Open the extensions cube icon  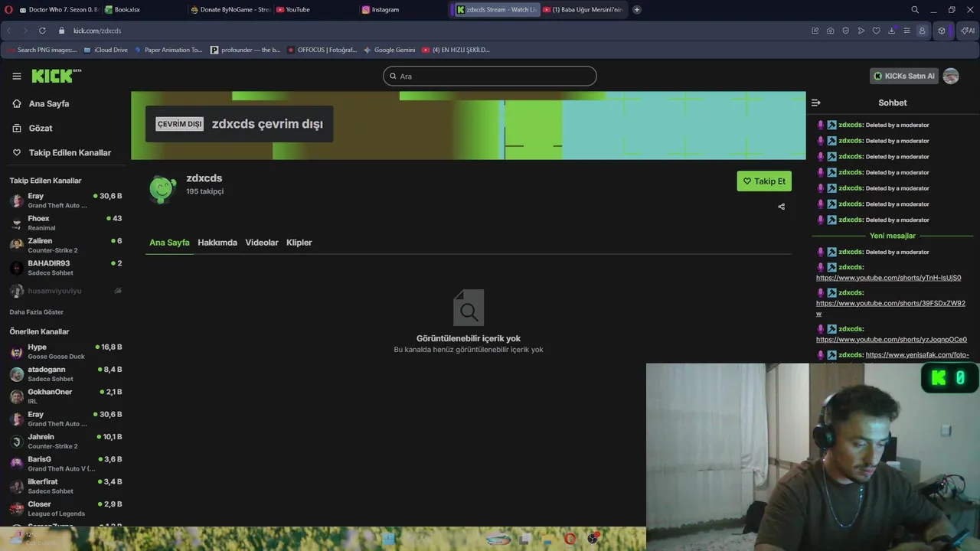[942, 31]
